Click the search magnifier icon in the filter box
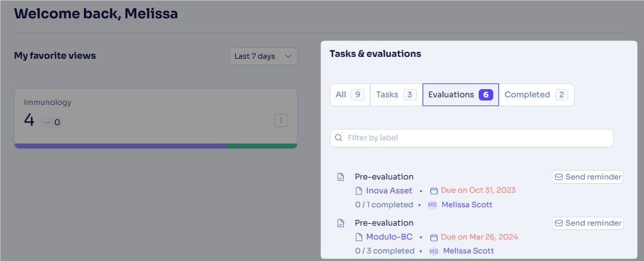Viewport: 644px width, 261px height. pos(339,138)
